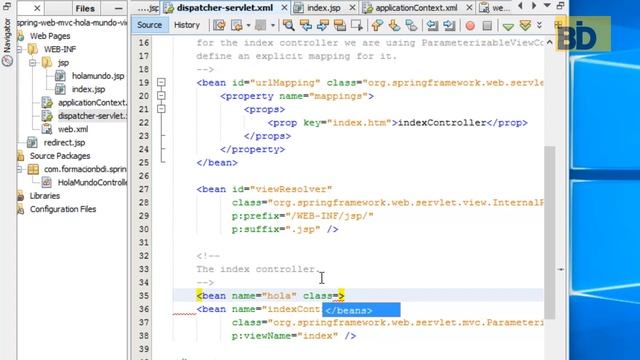
Task: Minimize the projects panel
Action: click(x=118, y=8)
